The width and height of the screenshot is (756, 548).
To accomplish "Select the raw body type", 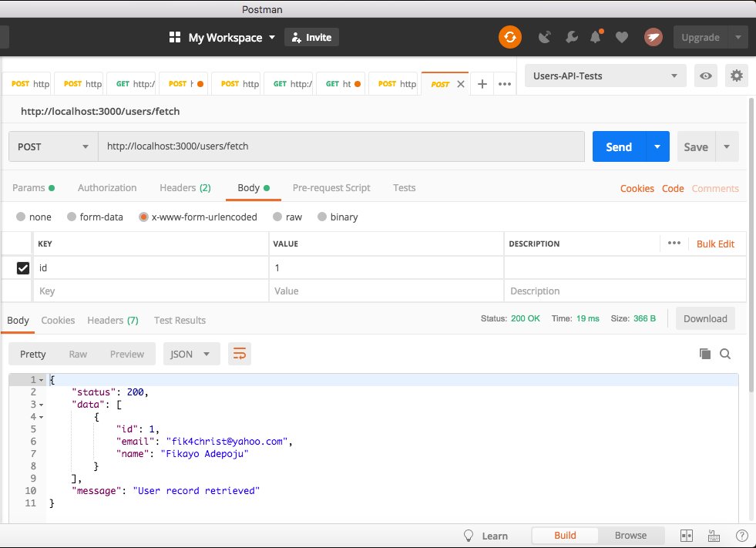I will tap(277, 217).
